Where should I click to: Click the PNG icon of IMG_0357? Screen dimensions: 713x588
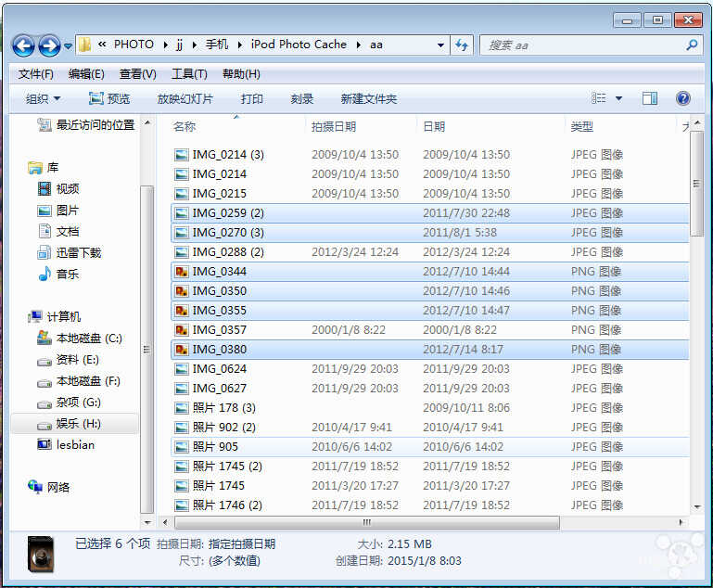pyautogui.click(x=182, y=329)
